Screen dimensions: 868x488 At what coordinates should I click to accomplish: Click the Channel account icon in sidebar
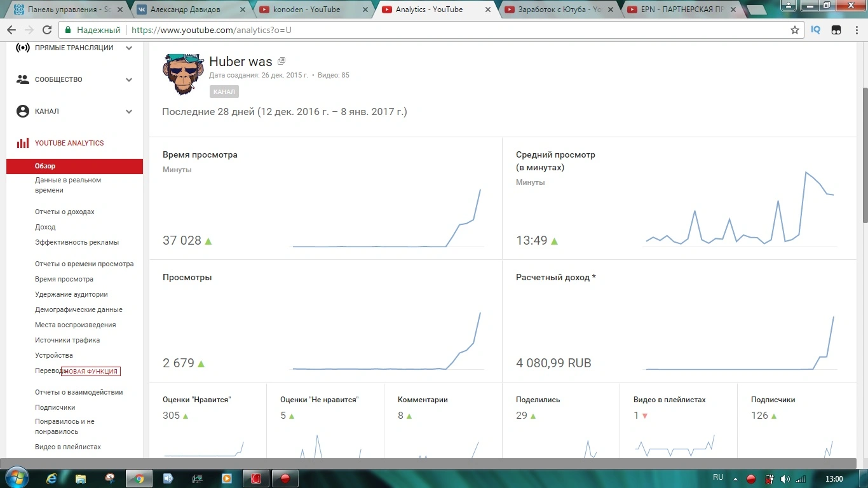coord(23,111)
